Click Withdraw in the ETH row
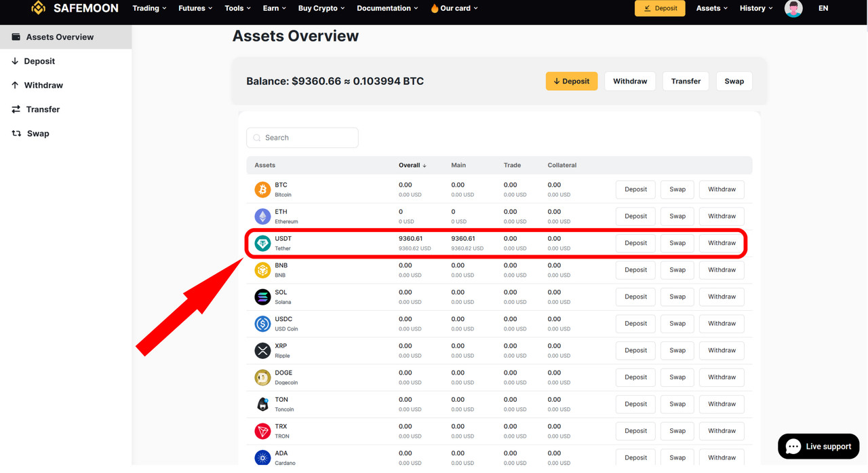The width and height of the screenshot is (868, 473). [722, 216]
